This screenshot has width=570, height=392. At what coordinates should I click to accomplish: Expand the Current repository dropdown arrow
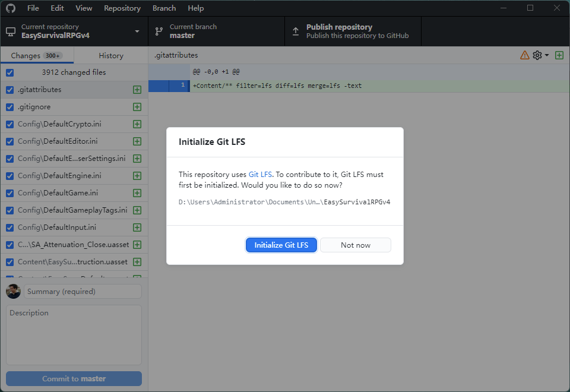[137, 31]
